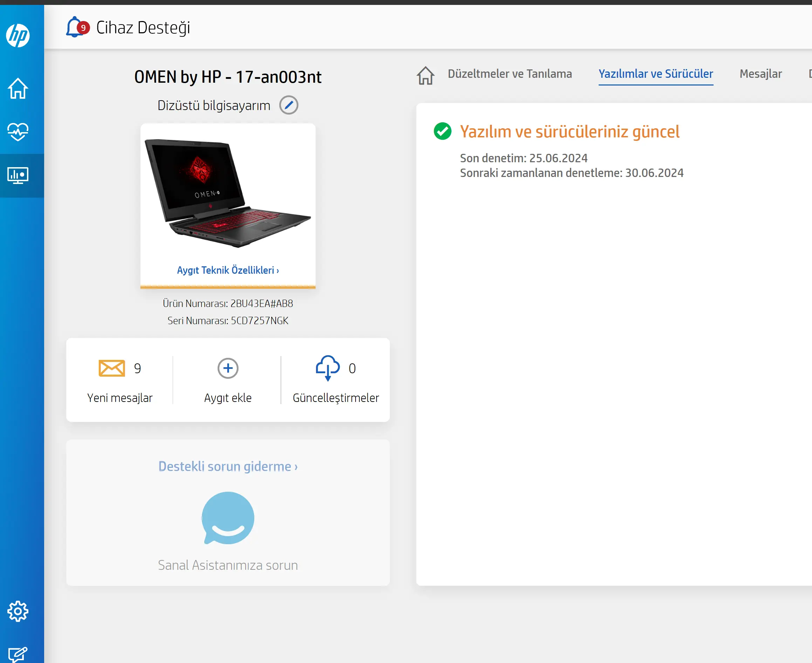The width and height of the screenshot is (812, 663).
Task: Click the HP logo in the sidebar
Action: [18, 35]
